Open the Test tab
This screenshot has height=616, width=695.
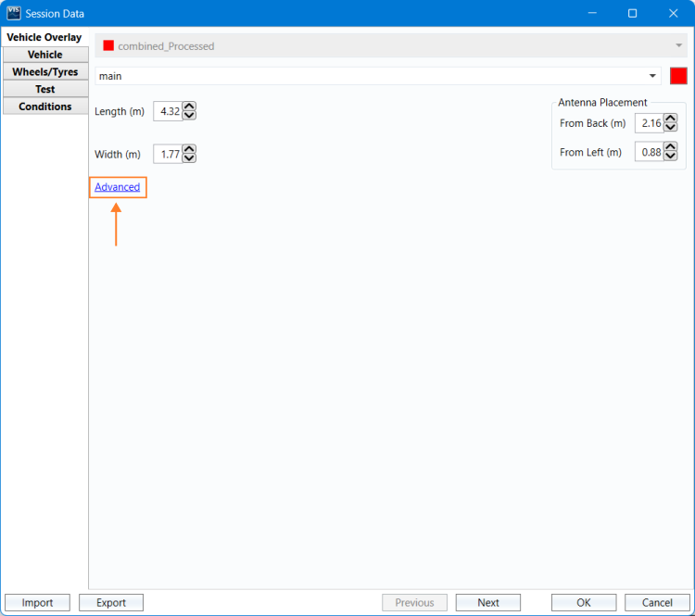44,90
